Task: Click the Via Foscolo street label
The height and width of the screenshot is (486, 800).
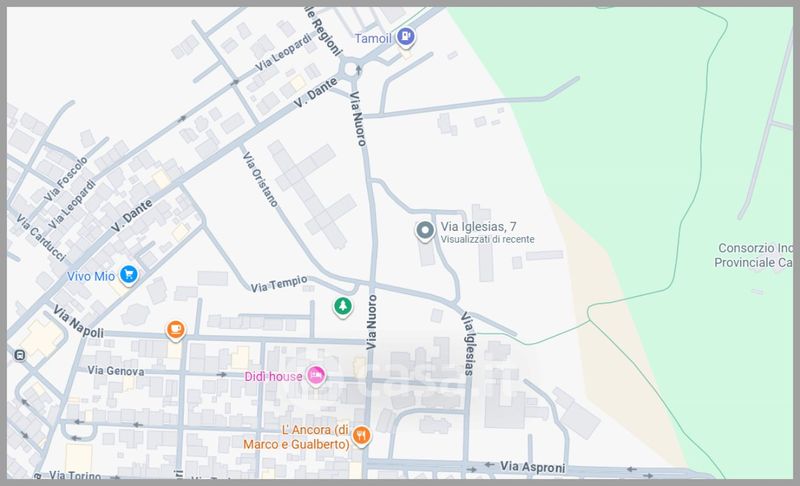Action: point(66,177)
